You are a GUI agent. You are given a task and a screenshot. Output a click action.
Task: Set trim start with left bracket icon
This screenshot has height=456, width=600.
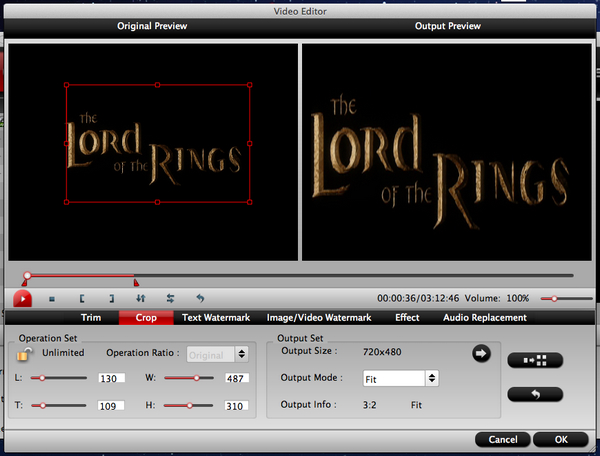click(x=82, y=299)
